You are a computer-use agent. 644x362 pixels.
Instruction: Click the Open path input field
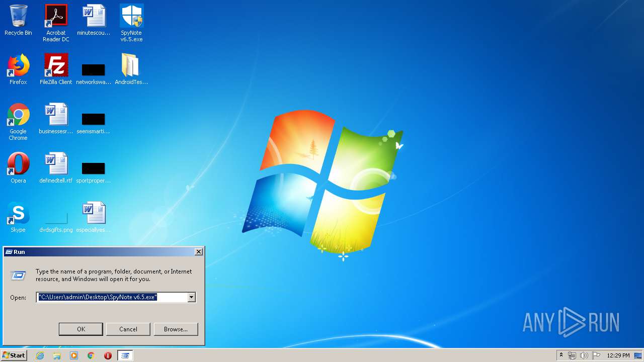(x=112, y=297)
